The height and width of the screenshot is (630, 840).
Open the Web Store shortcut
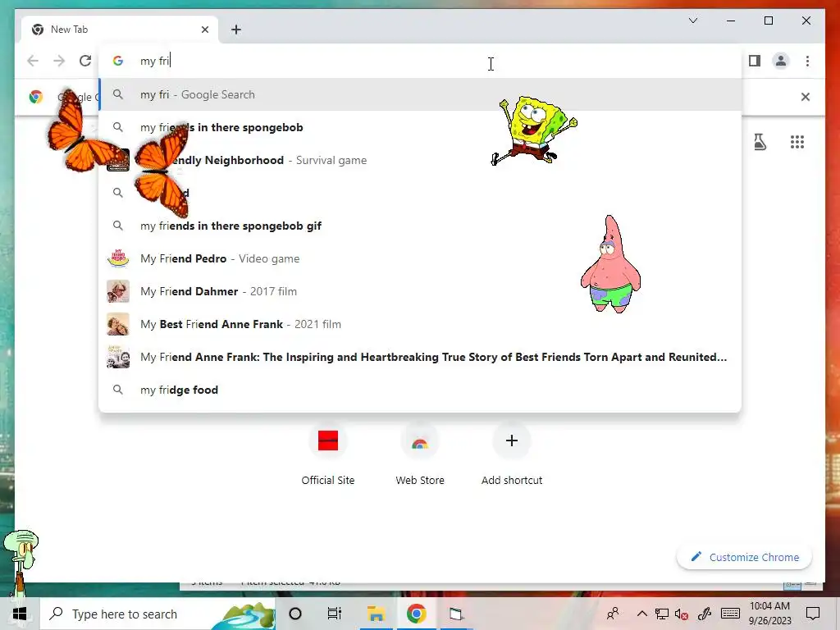420,455
